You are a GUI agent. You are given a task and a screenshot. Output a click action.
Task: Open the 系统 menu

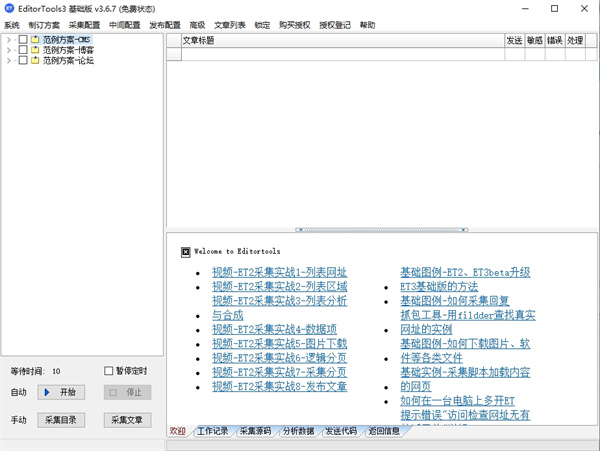[12, 25]
